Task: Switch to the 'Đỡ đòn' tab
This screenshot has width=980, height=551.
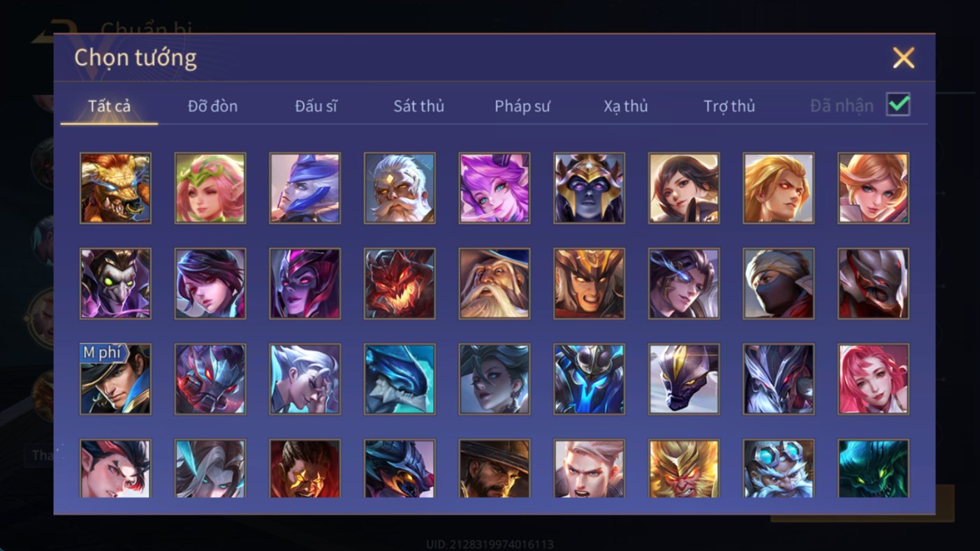Action: [212, 106]
